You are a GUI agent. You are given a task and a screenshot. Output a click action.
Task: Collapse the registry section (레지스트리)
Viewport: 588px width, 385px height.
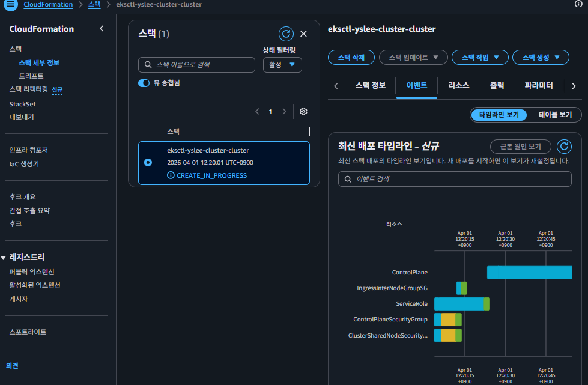[x=4, y=258]
